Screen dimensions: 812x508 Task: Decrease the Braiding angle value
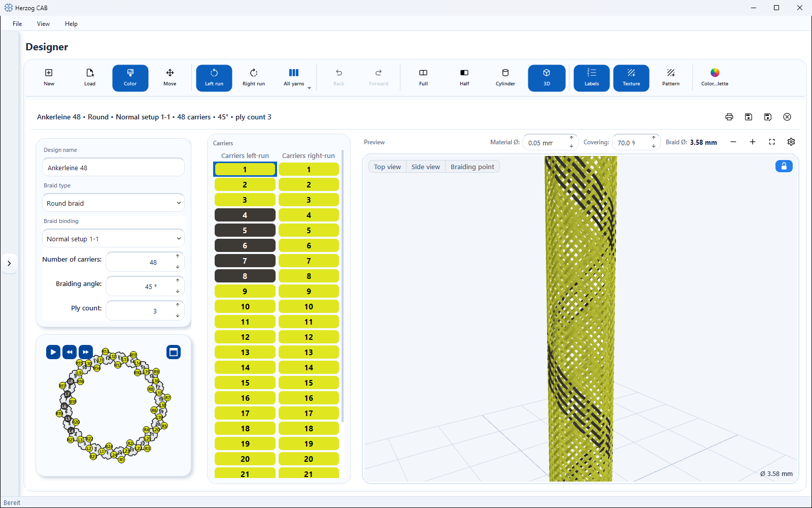pyautogui.click(x=178, y=291)
